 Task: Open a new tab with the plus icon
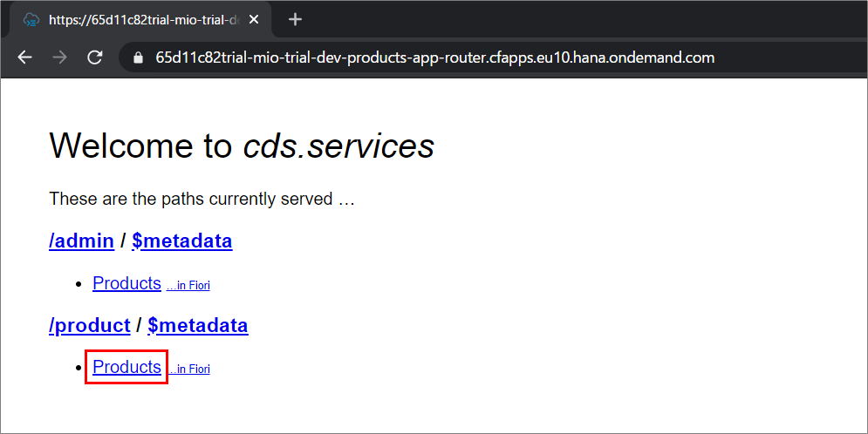point(295,19)
